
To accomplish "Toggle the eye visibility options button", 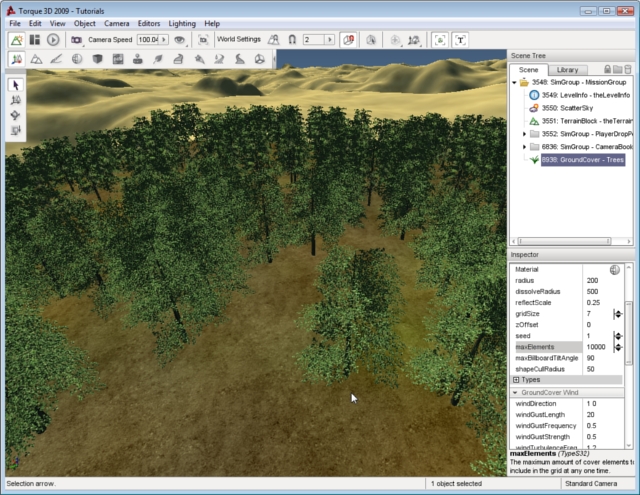I will 180,40.
